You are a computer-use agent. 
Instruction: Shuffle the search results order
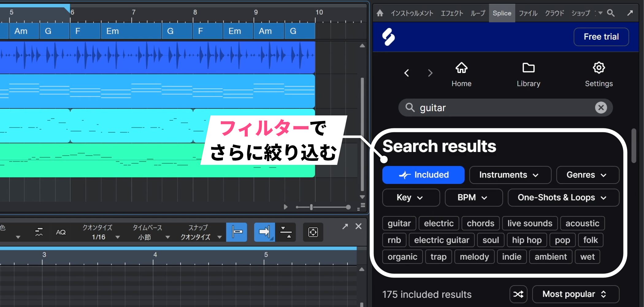point(518,294)
